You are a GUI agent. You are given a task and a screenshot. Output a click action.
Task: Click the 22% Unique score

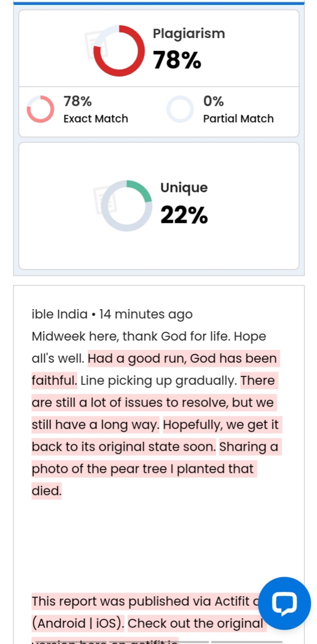[x=184, y=215]
